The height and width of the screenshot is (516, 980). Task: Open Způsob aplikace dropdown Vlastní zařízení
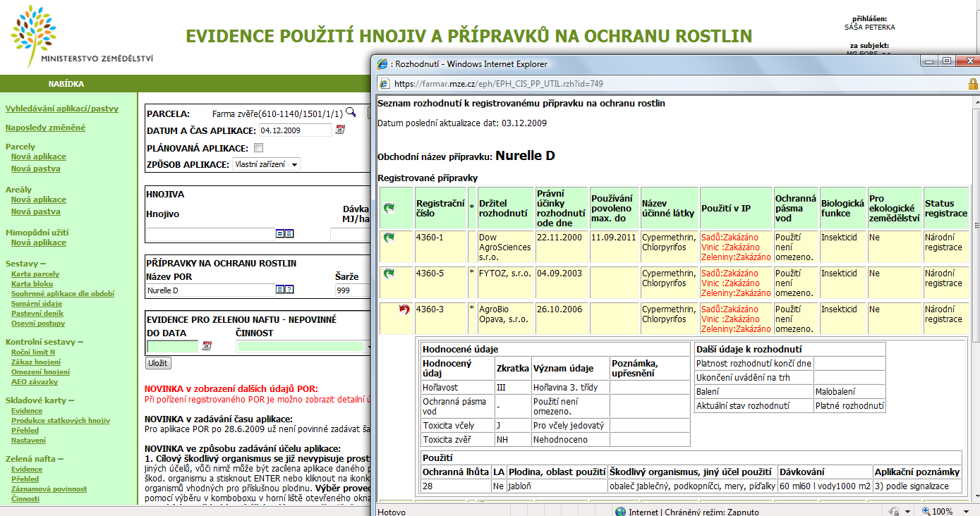click(267, 164)
